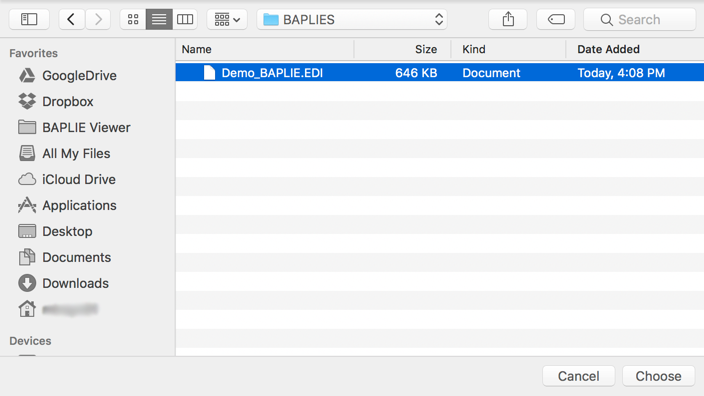
Task: Click the Document kind cell
Action: click(491, 73)
